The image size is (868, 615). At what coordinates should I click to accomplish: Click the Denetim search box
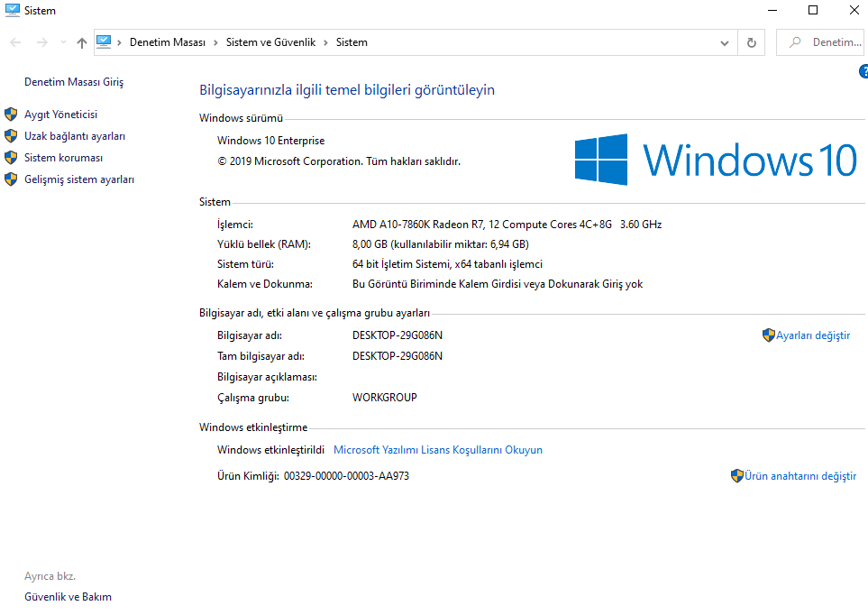(x=821, y=42)
